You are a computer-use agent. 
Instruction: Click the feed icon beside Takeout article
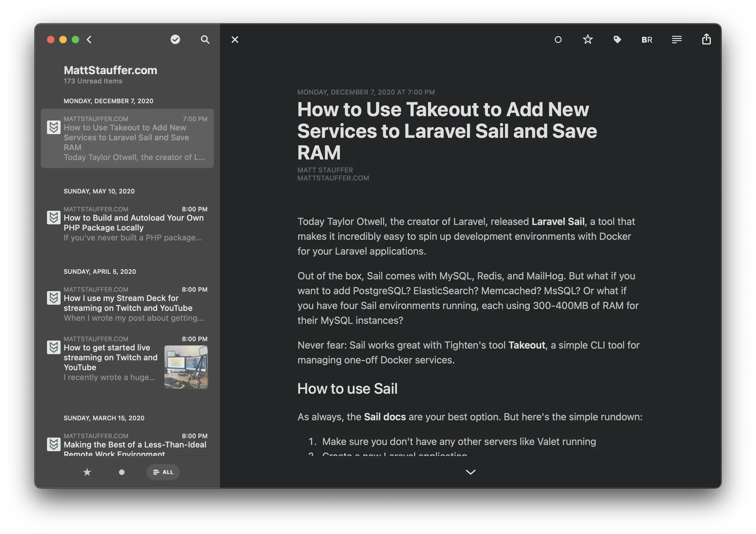tap(54, 127)
